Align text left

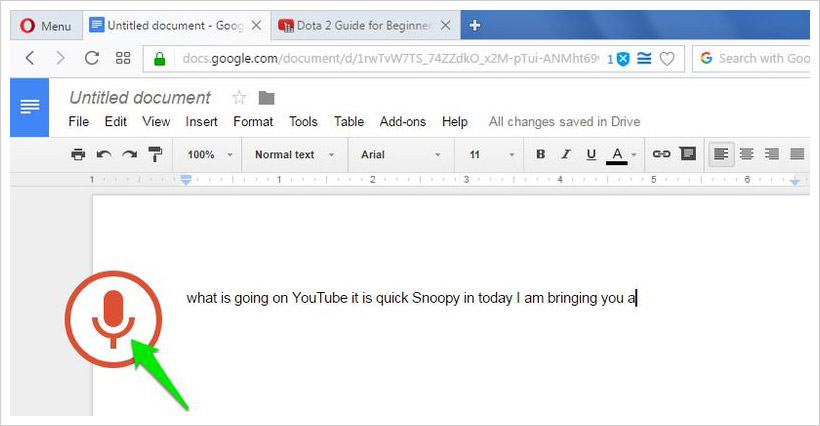pyautogui.click(x=721, y=154)
